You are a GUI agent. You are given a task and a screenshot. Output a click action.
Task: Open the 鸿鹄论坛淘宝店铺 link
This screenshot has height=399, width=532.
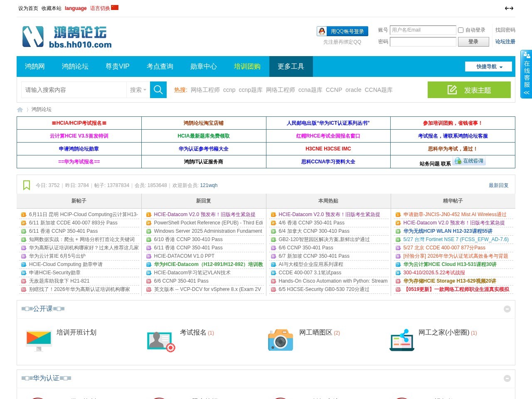click(204, 123)
